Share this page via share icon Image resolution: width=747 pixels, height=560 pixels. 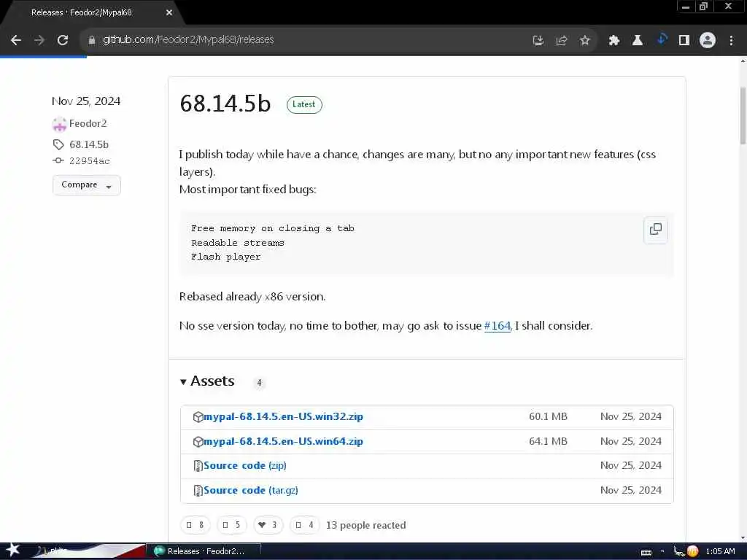coord(561,41)
